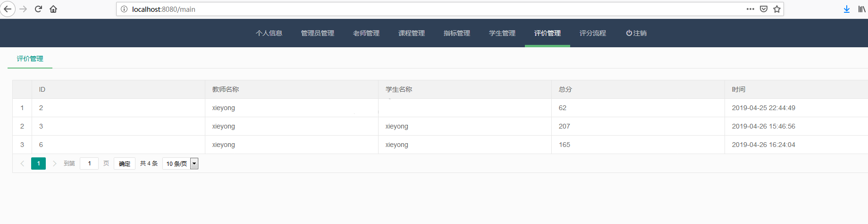Open 指标管理 navigation item

[457, 33]
